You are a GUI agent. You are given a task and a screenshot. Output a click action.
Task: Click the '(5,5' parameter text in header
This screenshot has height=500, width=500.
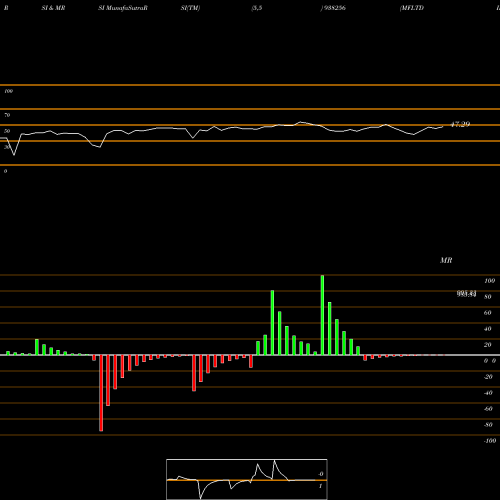click(257, 8)
